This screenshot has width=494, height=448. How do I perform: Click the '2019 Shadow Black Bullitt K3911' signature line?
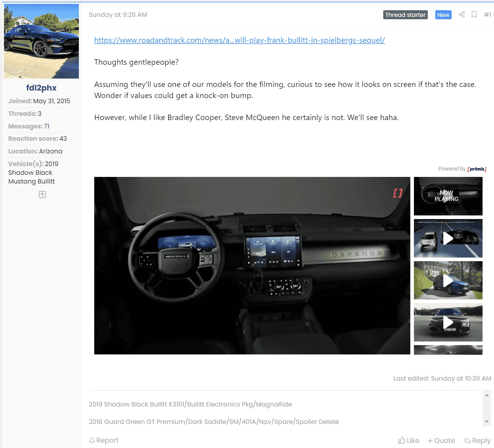point(191,404)
